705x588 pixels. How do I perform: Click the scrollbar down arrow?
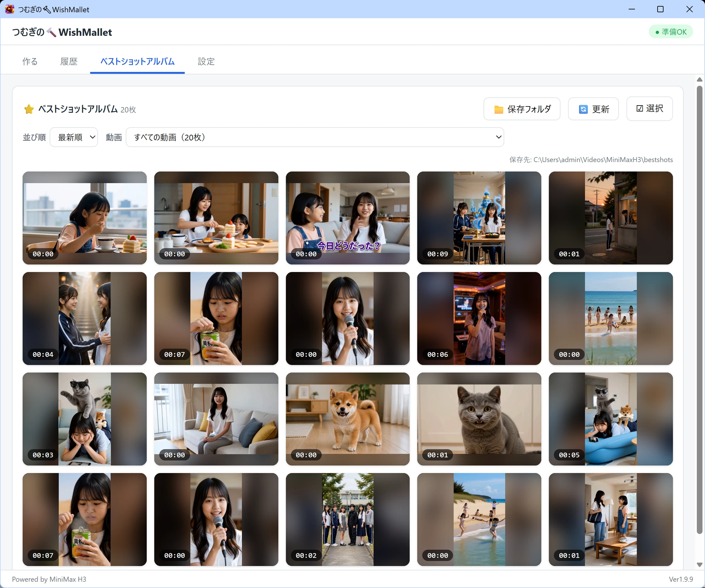[x=700, y=565]
